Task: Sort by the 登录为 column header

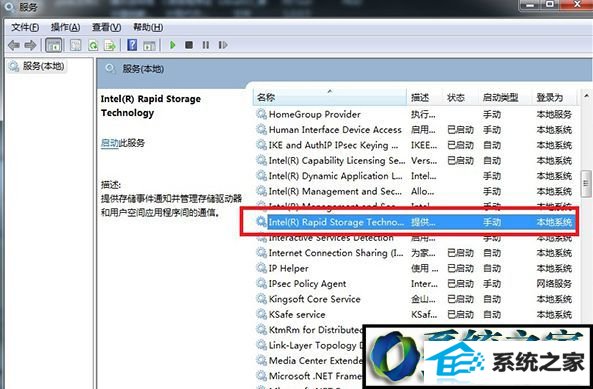Action: click(x=554, y=98)
